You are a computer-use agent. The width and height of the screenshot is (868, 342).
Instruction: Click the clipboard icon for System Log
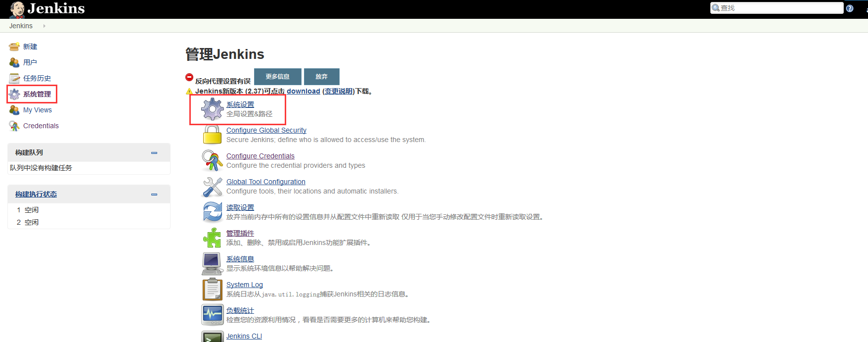[213, 289]
